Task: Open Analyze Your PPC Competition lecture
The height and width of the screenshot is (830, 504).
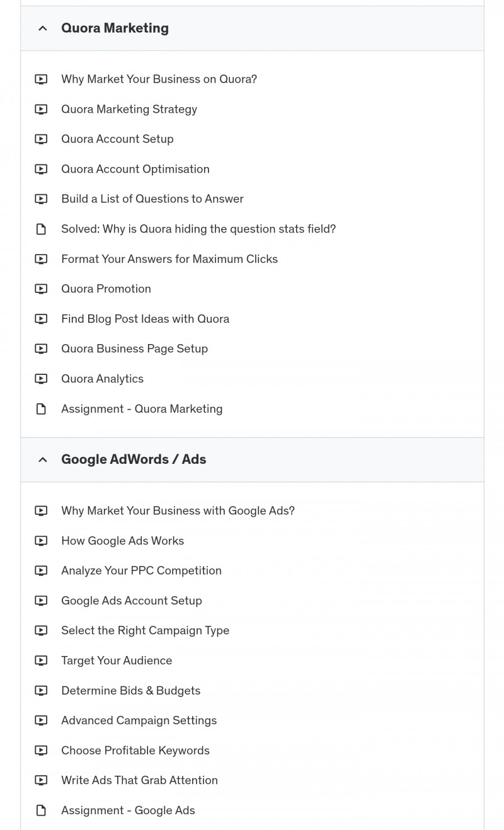Action: (x=141, y=571)
